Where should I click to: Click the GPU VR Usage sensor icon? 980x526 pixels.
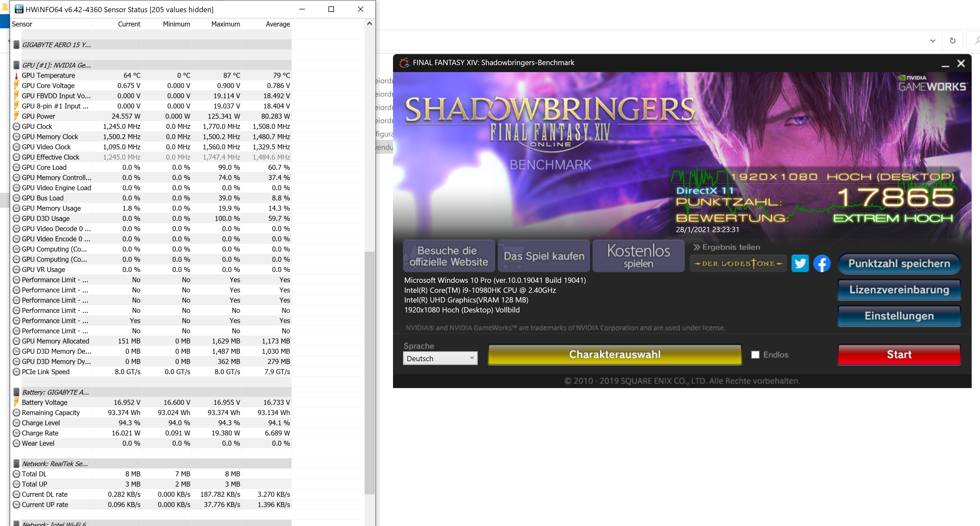coord(16,269)
